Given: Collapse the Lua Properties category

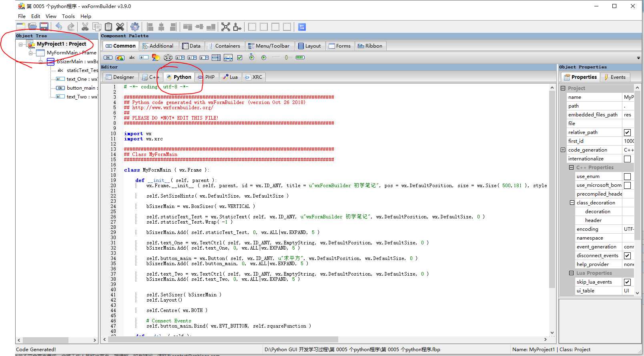Looking at the screenshot, I should (x=572, y=273).
